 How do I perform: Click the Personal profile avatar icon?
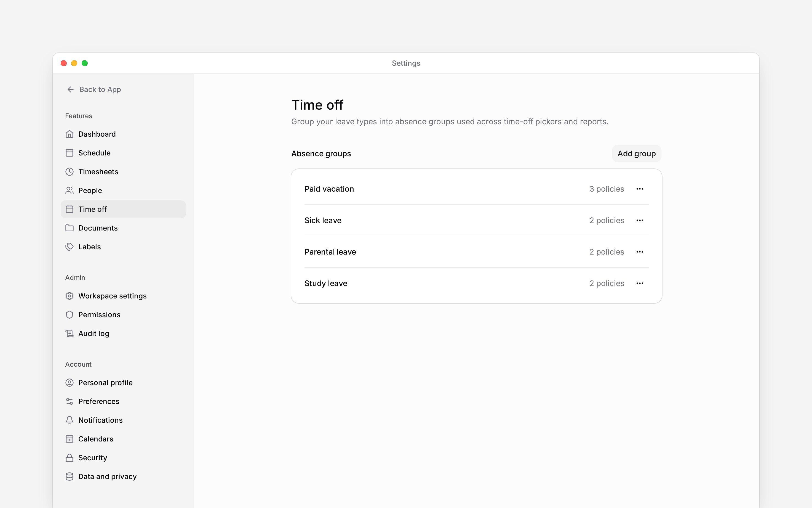[70, 383]
